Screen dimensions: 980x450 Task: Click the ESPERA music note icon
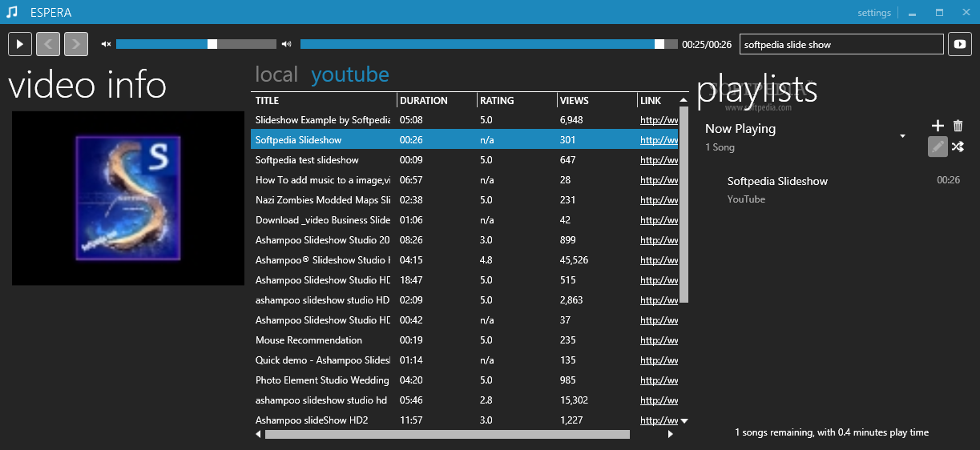[x=12, y=12]
